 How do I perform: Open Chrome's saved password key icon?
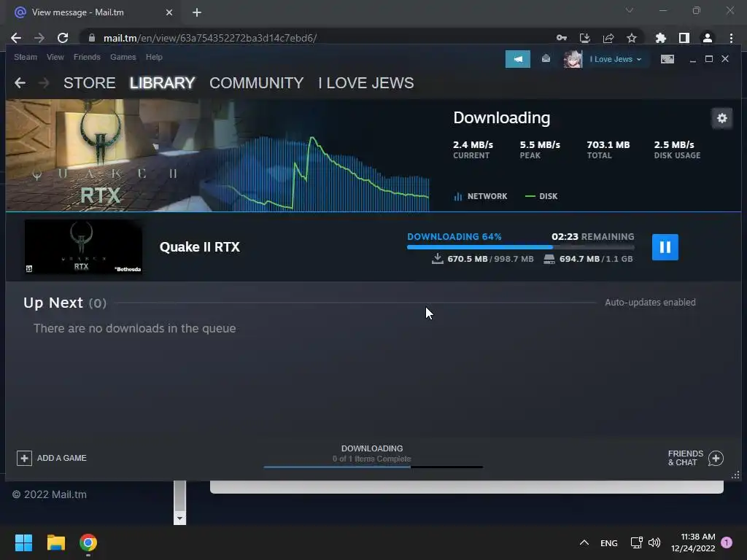pyautogui.click(x=562, y=38)
